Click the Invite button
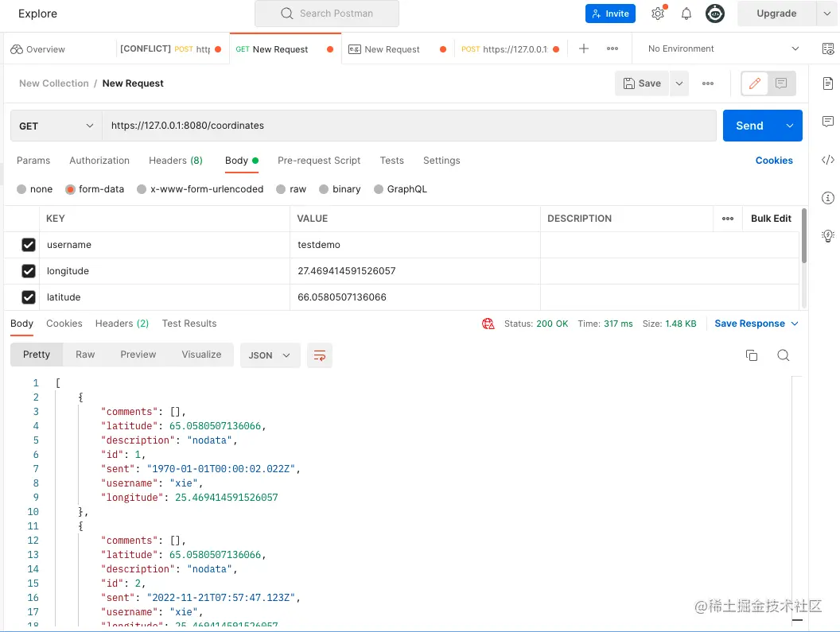 pyautogui.click(x=610, y=14)
